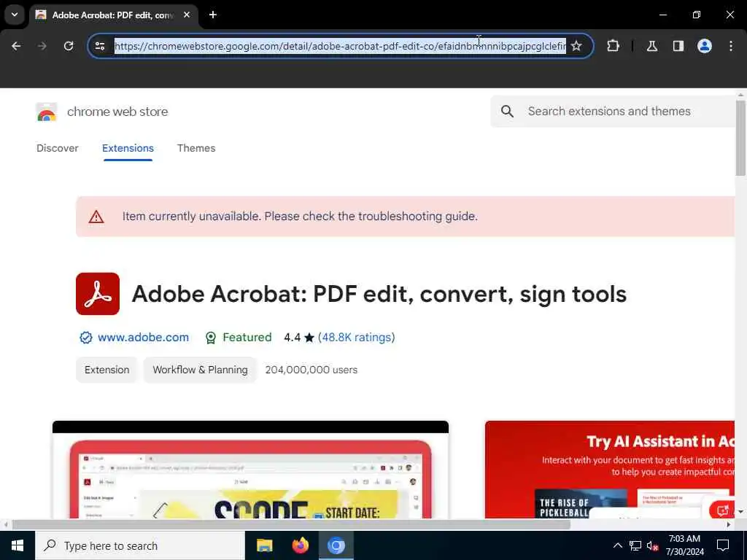Click the Featured label

[x=247, y=337]
